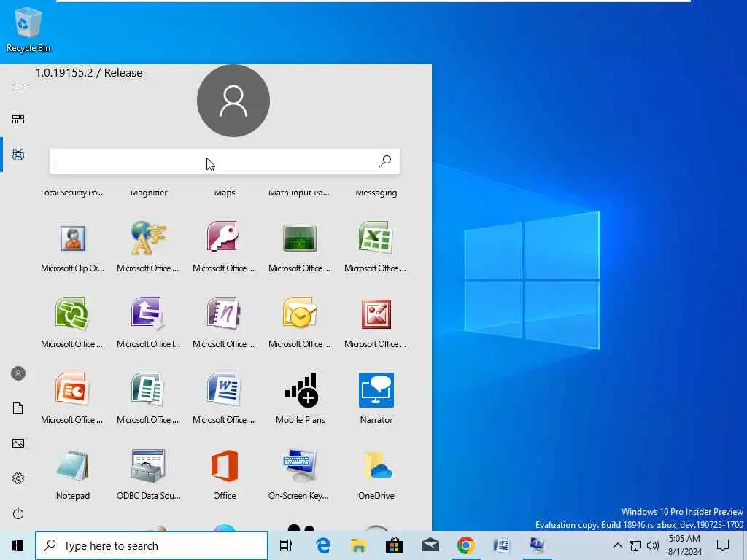747x560 pixels.
Task: Open Microsoft Office InfoPath purple icon
Action: click(x=148, y=323)
